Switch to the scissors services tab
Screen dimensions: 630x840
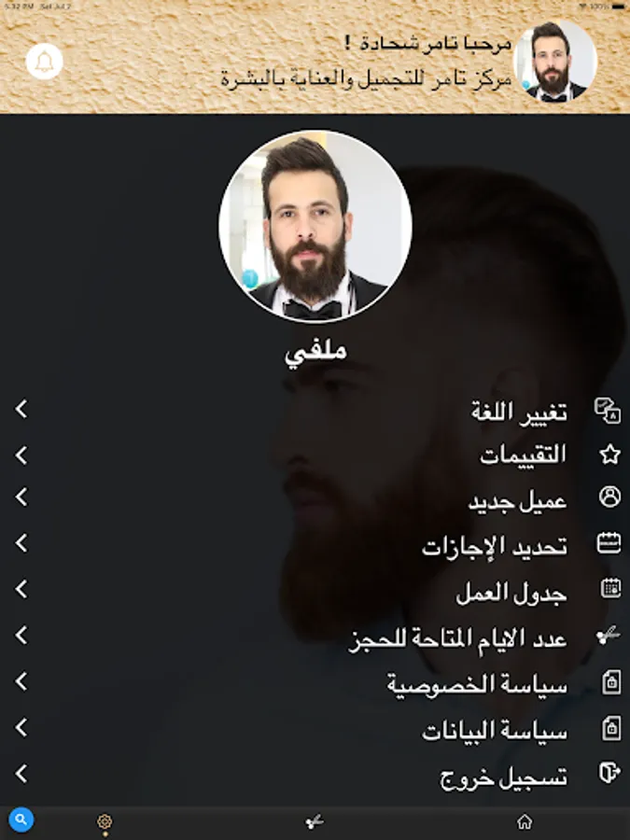click(x=315, y=821)
